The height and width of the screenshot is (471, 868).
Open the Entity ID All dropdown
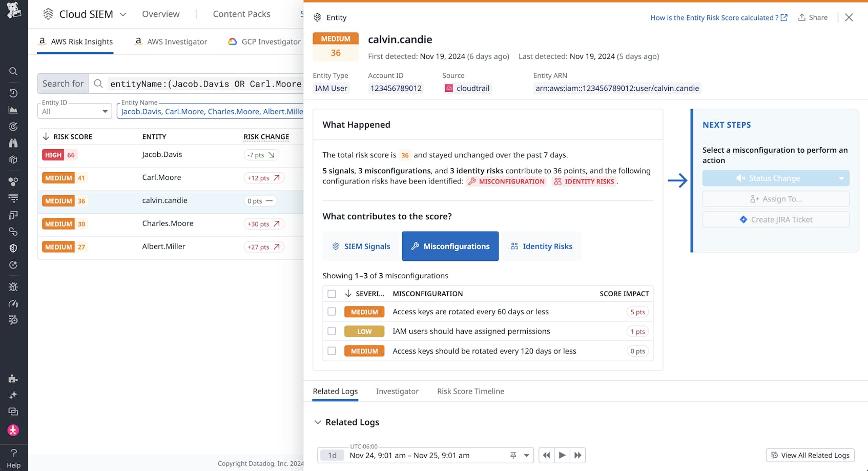(x=74, y=111)
